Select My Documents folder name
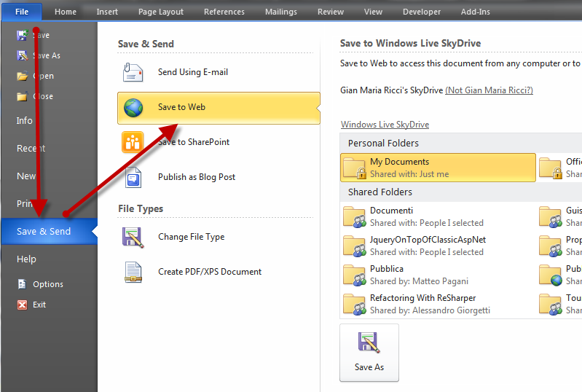582x392 pixels. coord(399,162)
